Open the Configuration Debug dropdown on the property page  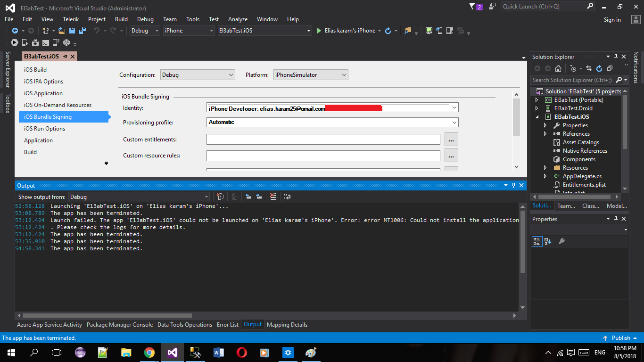[x=198, y=74]
